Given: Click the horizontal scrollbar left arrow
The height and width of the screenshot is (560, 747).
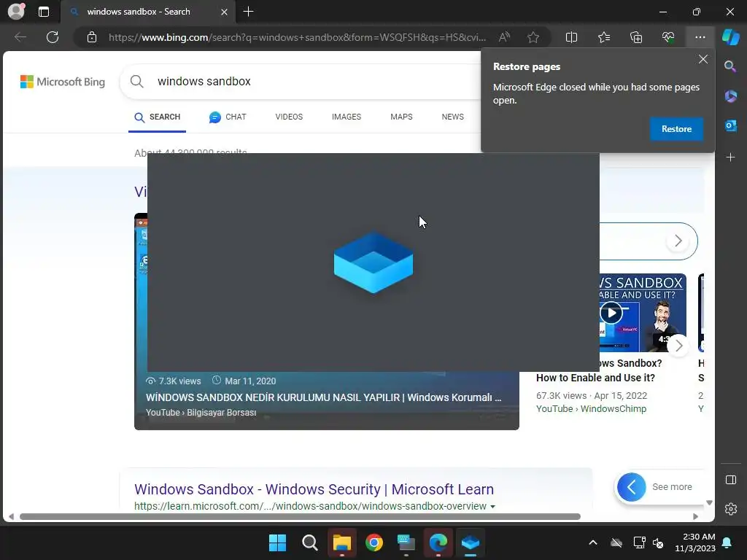Looking at the screenshot, I should [x=11, y=517].
